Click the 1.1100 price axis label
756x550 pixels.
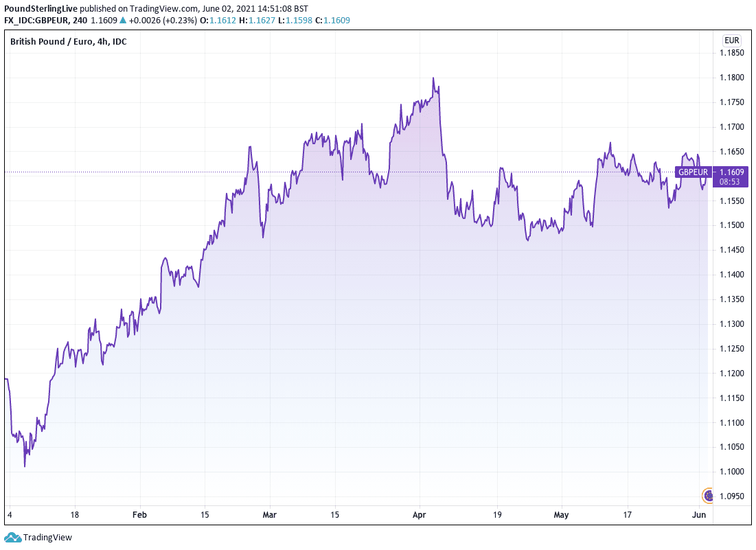pos(731,422)
